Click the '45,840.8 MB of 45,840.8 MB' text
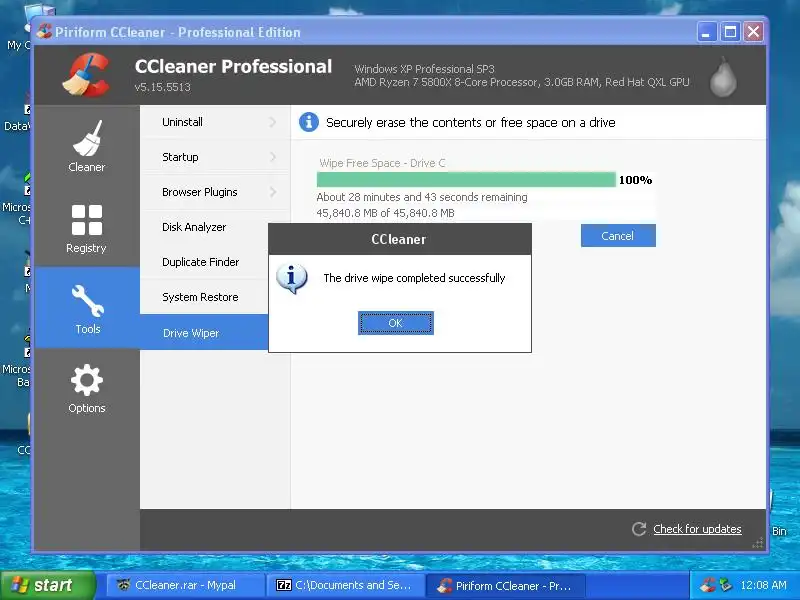This screenshot has width=800, height=600. (385, 213)
